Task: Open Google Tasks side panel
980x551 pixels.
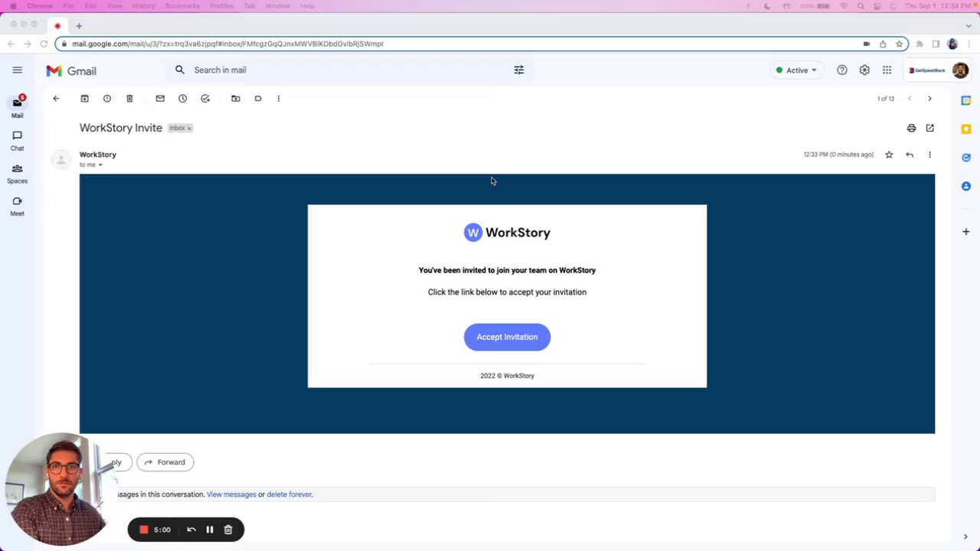Action: (x=966, y=158)
